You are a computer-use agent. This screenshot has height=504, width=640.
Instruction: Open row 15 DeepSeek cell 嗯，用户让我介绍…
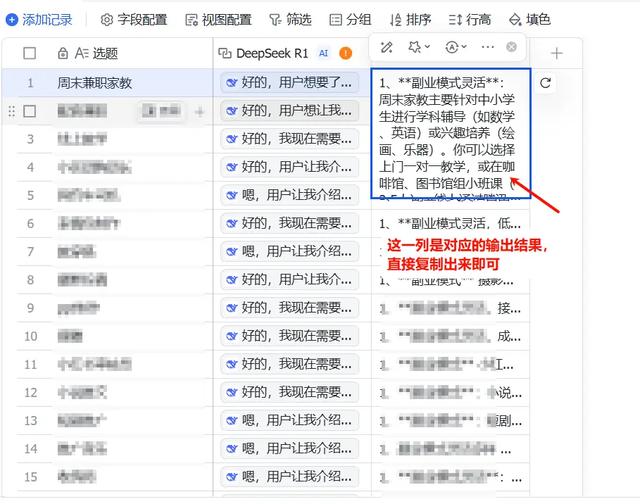tap(290, 477)
